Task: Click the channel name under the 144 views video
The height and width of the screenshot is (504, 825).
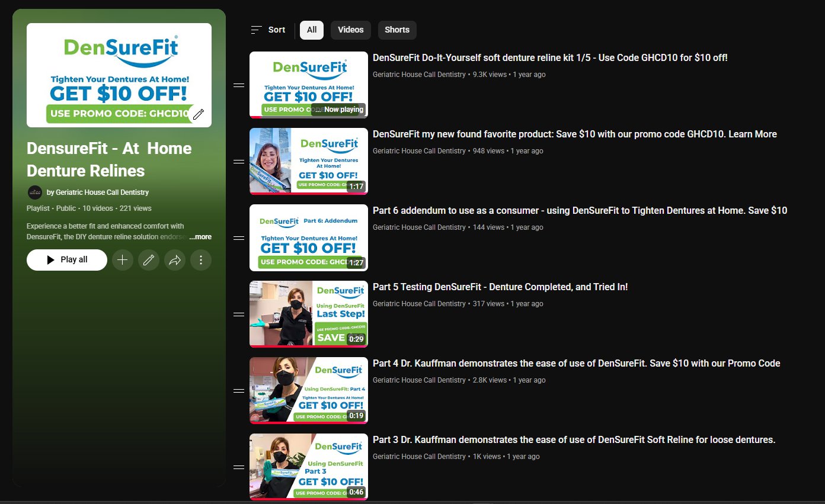Action: click(419, 227)
